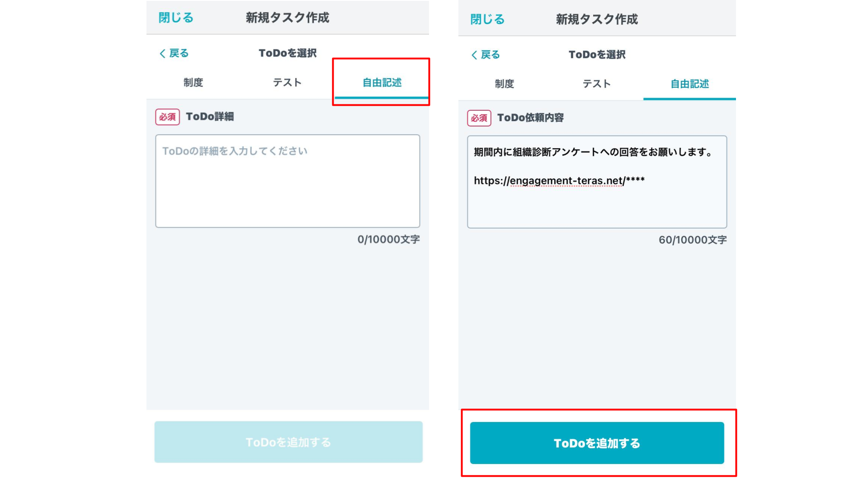Click the engagement-teras.net URL text
Image resolution: width=868 pixels, height=488 pixels.
point(559,181)
